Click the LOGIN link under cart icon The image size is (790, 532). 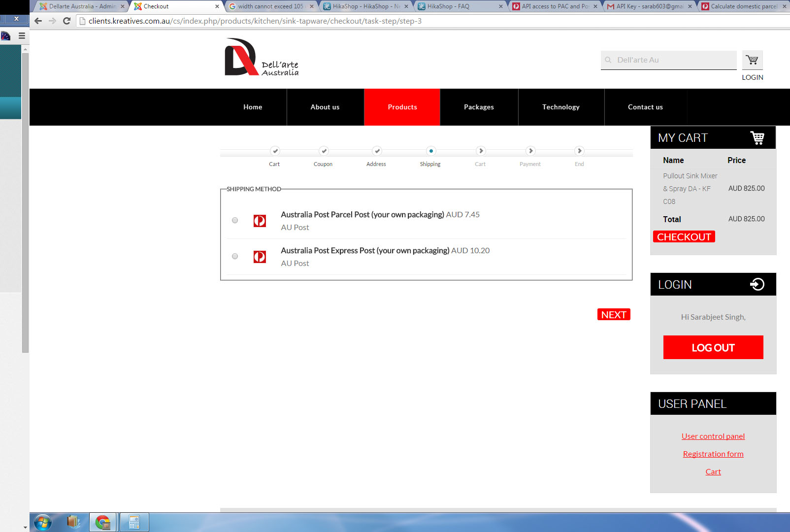tap(753, 77)
